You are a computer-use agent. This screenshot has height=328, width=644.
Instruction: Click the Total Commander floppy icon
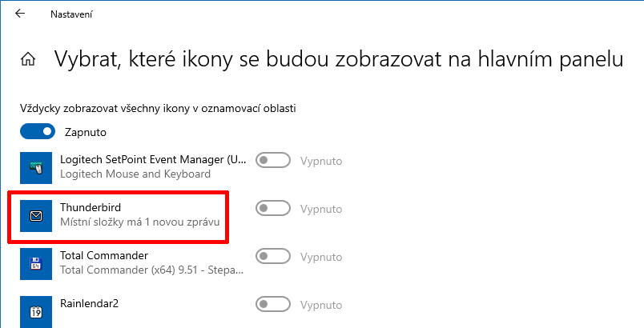pos(34,263)
